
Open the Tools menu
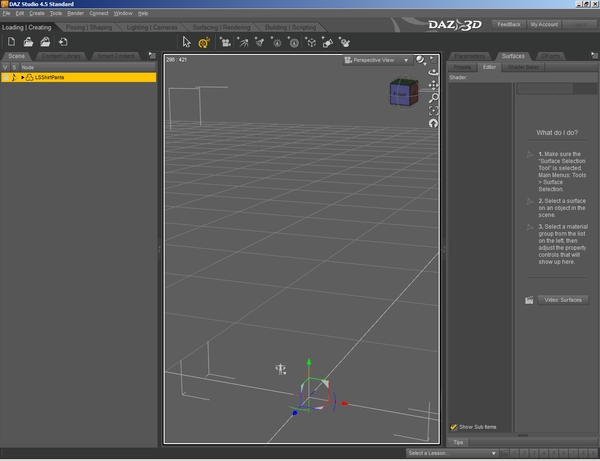55,13
